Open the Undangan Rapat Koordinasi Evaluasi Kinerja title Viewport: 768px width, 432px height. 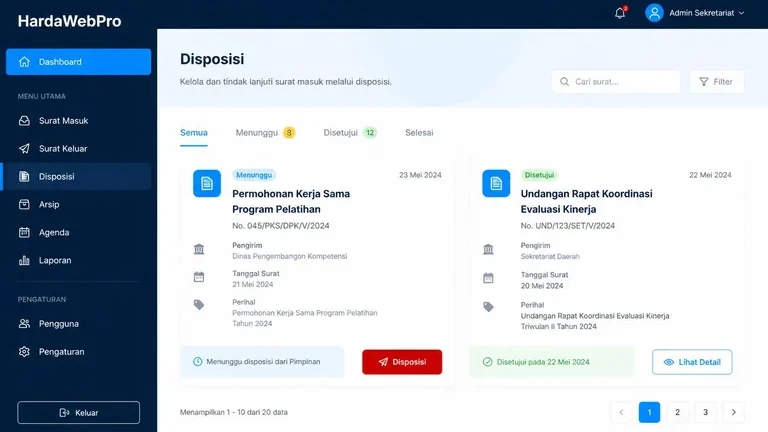point(586,201)
